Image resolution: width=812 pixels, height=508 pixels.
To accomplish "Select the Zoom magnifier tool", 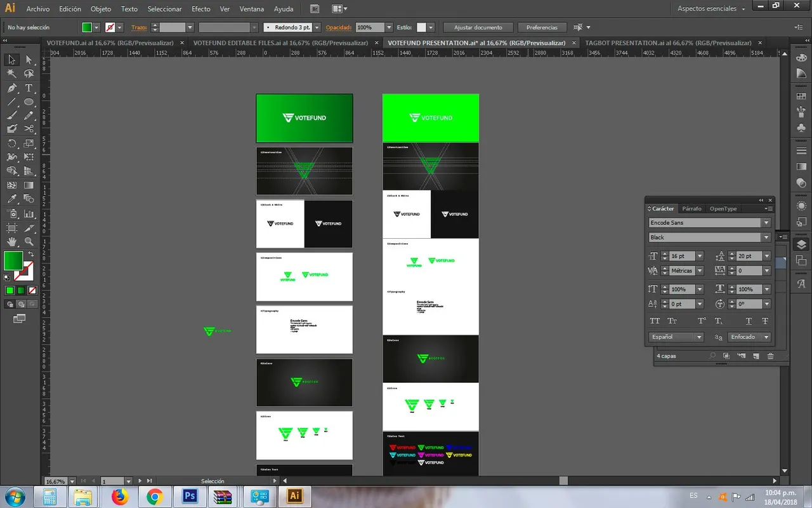I will (x=29, y=242).
